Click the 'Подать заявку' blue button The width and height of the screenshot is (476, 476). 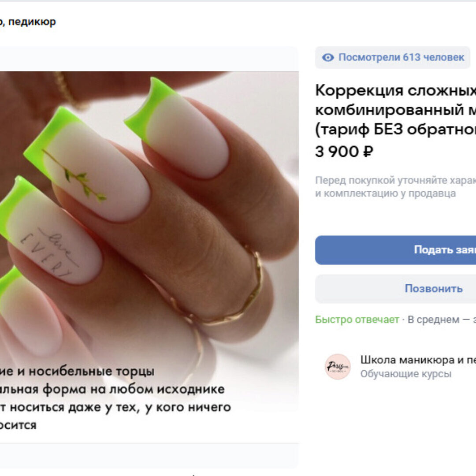coord(395,250)
